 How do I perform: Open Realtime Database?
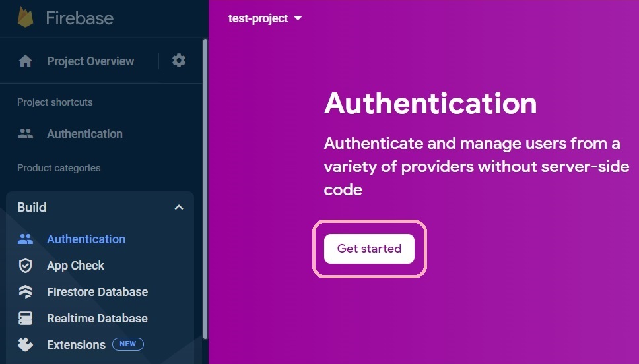[x=98, y=318]
